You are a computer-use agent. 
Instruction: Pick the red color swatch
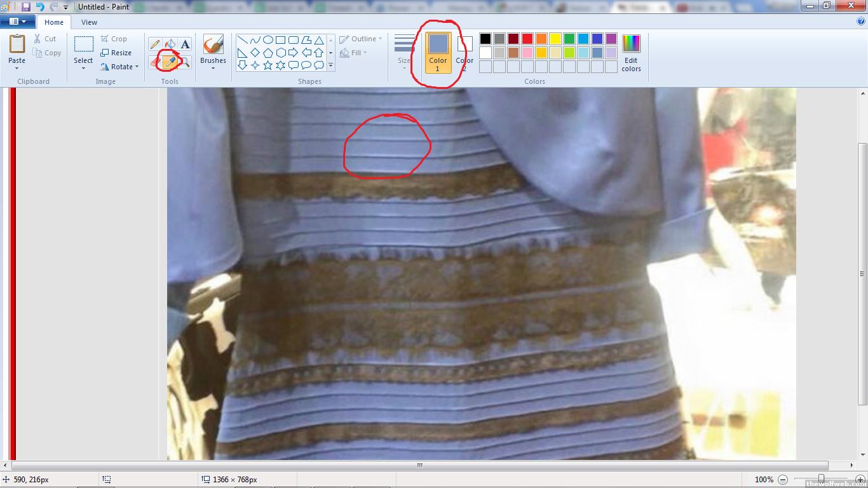pyautogui.click(x=527, y=39)
